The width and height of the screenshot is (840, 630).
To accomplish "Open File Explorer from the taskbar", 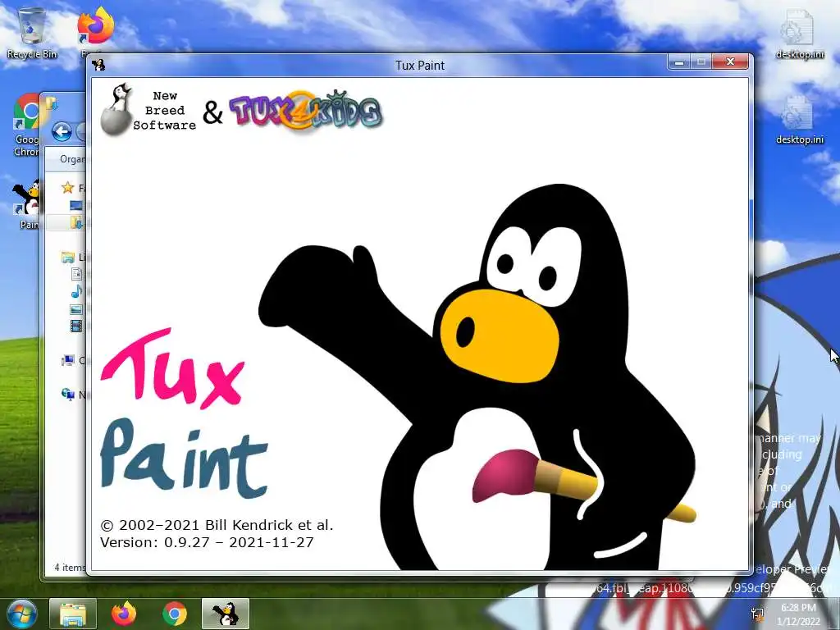I will pos(73,614).
